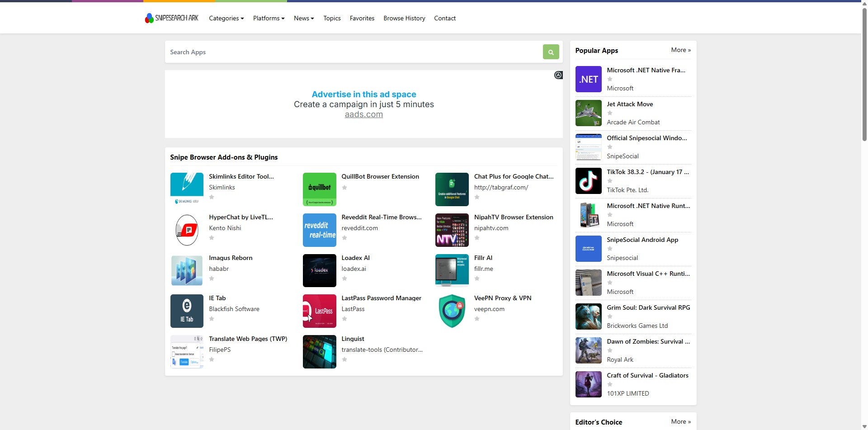Toggle favorite star for VeePN Proxy
Viewport: 868px width, 430px height.
pos(477,318)
